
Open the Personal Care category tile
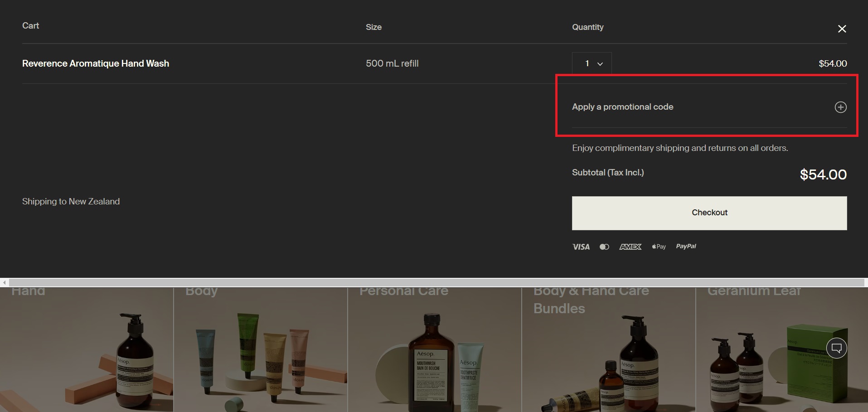point(435,349)
